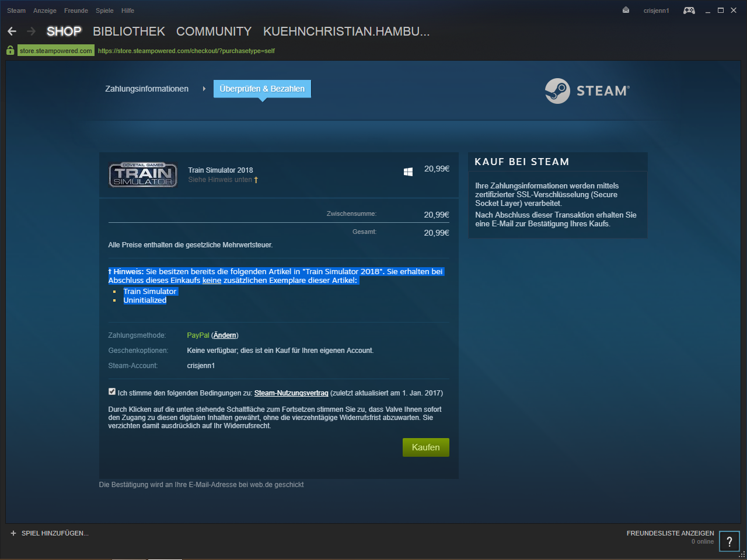Show the friends list via Freundesliste anzeigen
Viewport: 747px width, 560px height.
tap(671, 533)
